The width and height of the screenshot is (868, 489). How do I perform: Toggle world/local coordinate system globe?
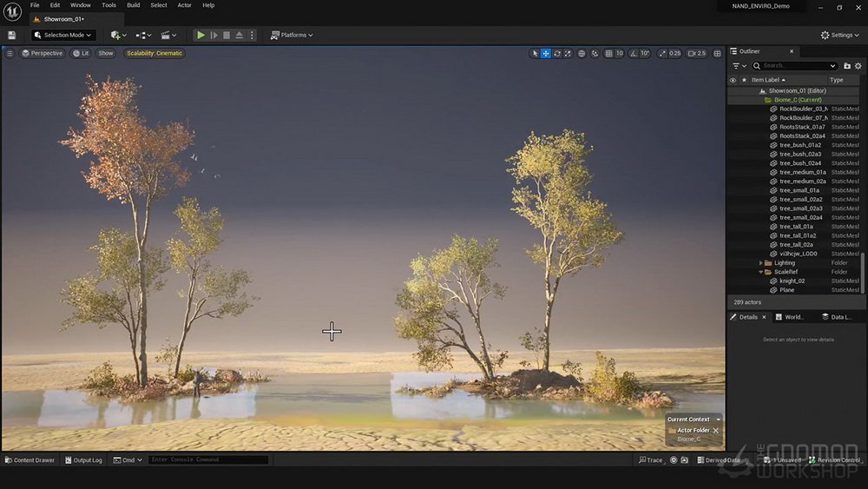(x=582, y=53)
